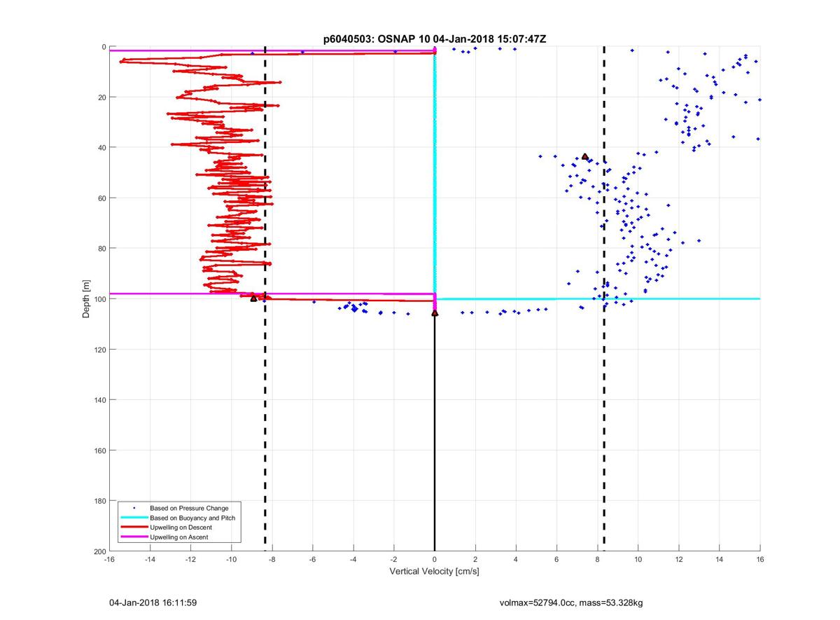Image resolution: width=840 pixels, height=620 pixels.
Task: Click the timestamp 04-Jan-2018 16:11:59
Action: 152,602
